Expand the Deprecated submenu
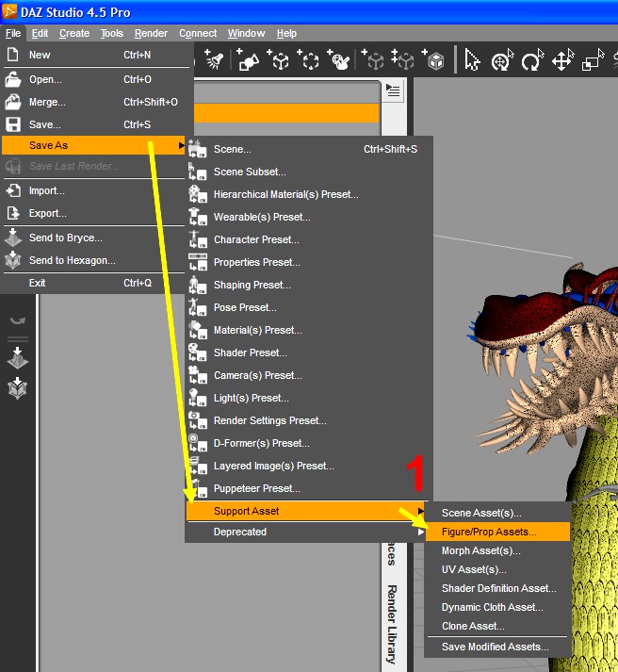The height and width of the screenshot is (672, 618). point(306,532)
